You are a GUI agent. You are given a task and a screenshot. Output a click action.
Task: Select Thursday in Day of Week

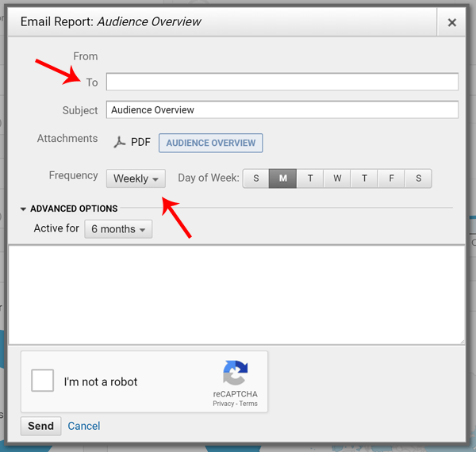click(364, 178)
